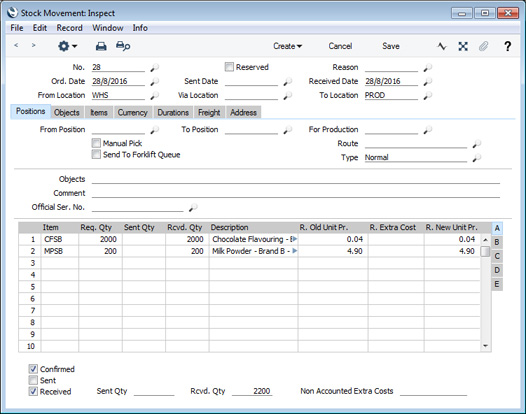Viewport: 526px width, 414px height.
Task: Click the Comment input field
Action: [296, 193]
